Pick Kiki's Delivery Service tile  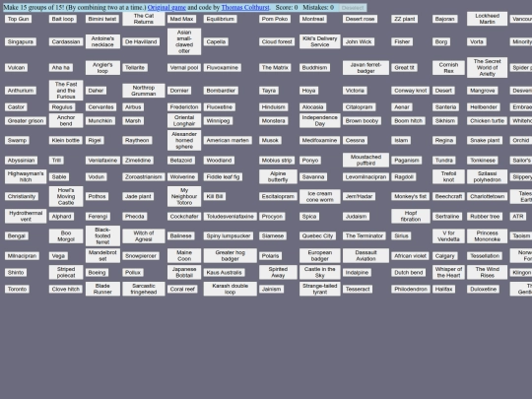pos(320,41)
